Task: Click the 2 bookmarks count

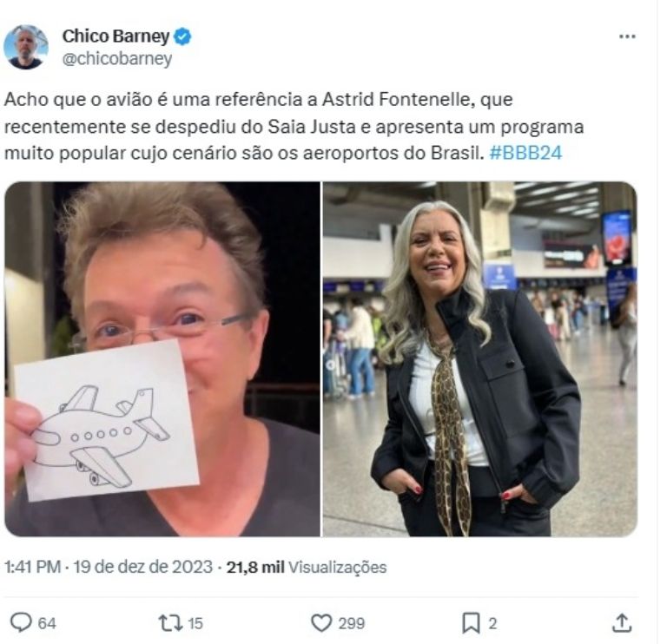Action: [492, 623]
